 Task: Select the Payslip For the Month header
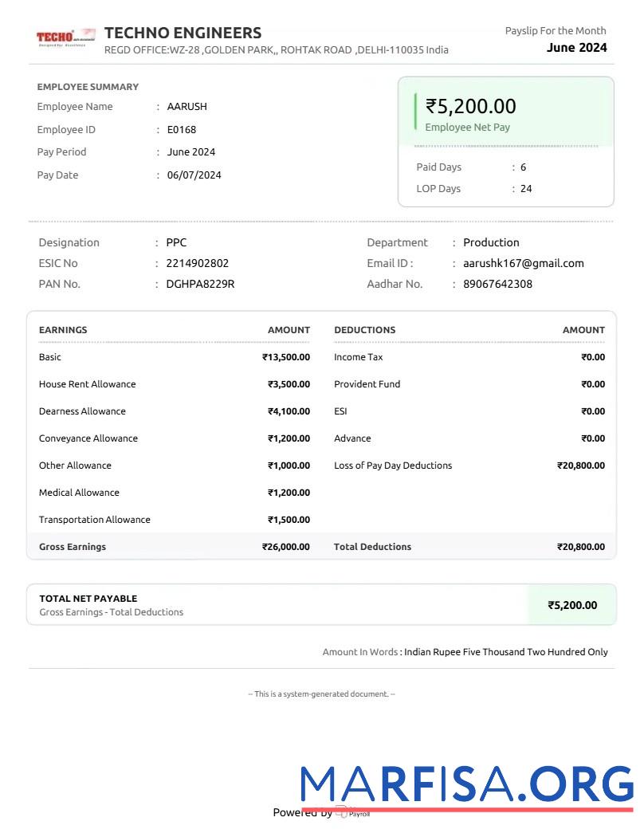pyautogui.click(x=556, y=30)
